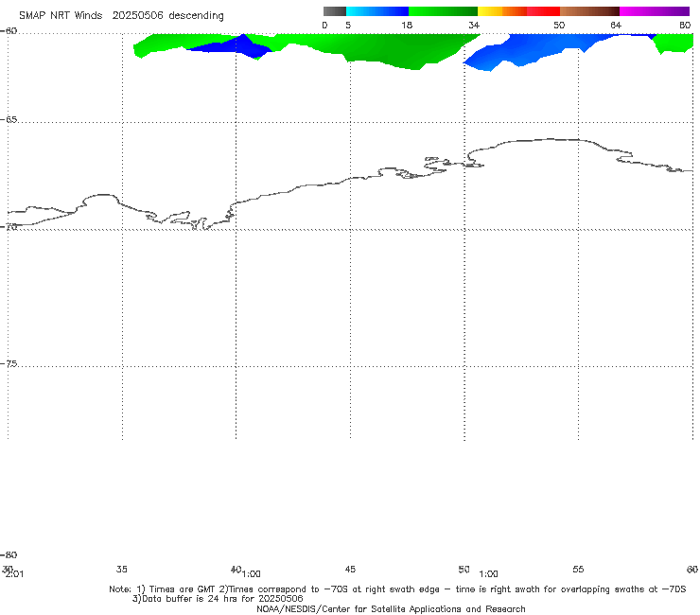This screenshot has width=700, height=615.
Task: Click the "64" color bar scale label
Action: coord(616,25)
